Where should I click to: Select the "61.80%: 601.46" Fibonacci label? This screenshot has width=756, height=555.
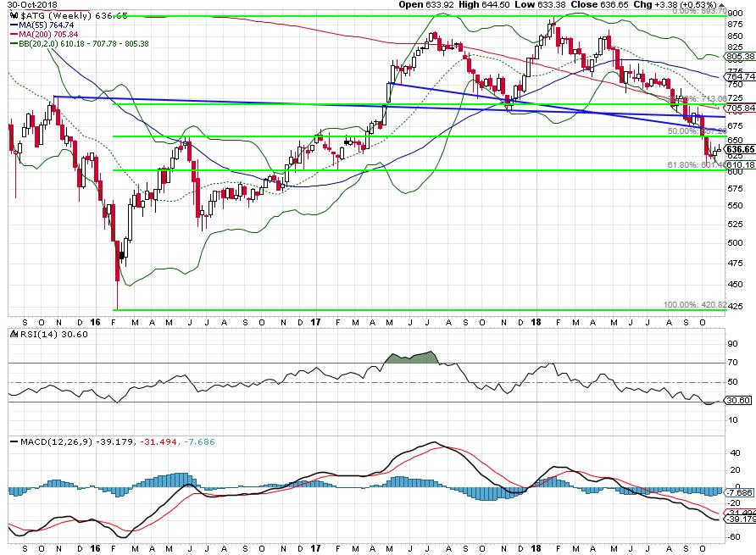[x=697, y=165]
